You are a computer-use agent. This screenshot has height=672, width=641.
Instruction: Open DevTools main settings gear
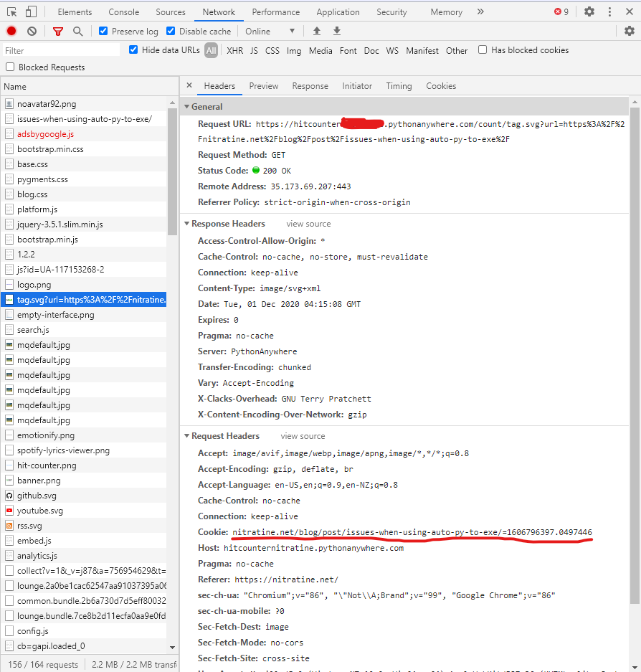[589, 11]
